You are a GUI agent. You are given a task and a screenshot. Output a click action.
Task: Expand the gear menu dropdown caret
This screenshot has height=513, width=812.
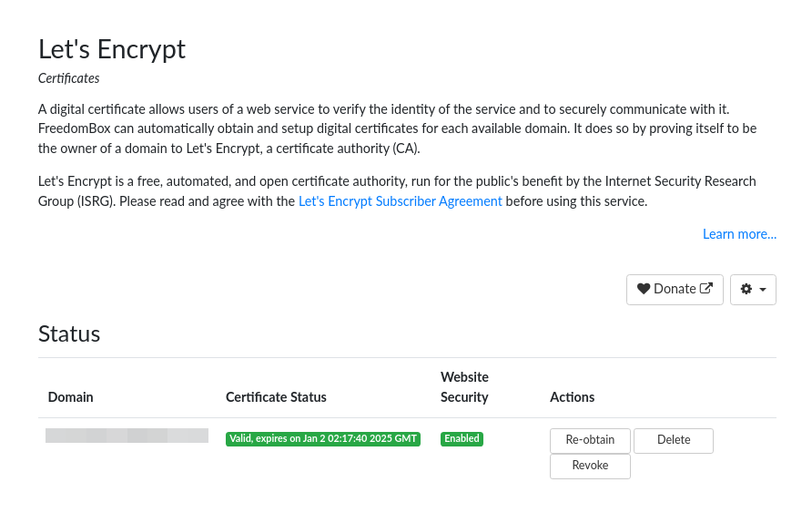pyautogui.click(x=763, y=290)
